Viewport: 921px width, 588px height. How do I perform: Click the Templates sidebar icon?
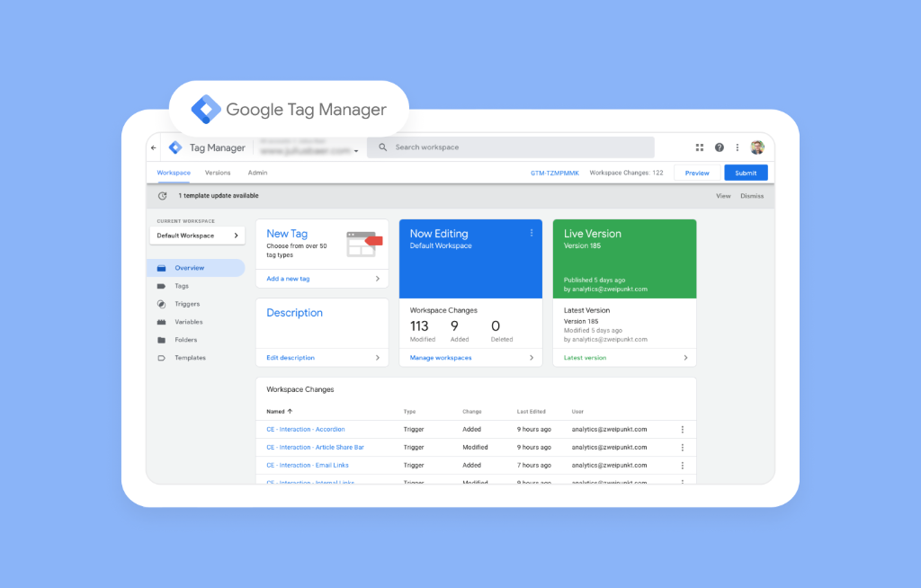coord(162,358)
